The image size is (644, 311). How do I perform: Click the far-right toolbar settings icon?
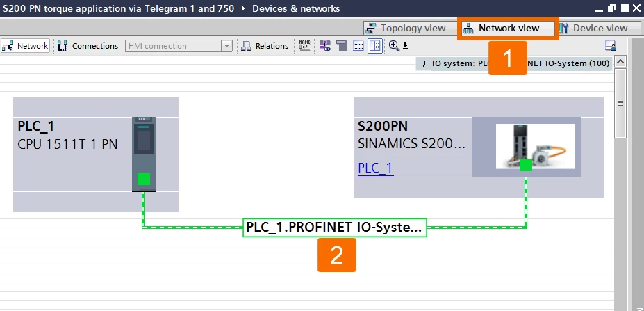click(x=611, y=46)
